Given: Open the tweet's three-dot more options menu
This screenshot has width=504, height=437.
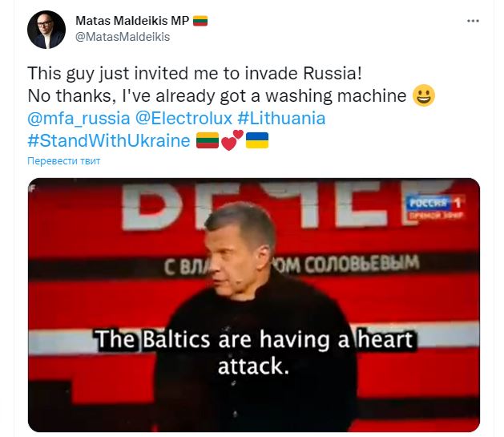Looking at the screenshot, I should 473,21.
